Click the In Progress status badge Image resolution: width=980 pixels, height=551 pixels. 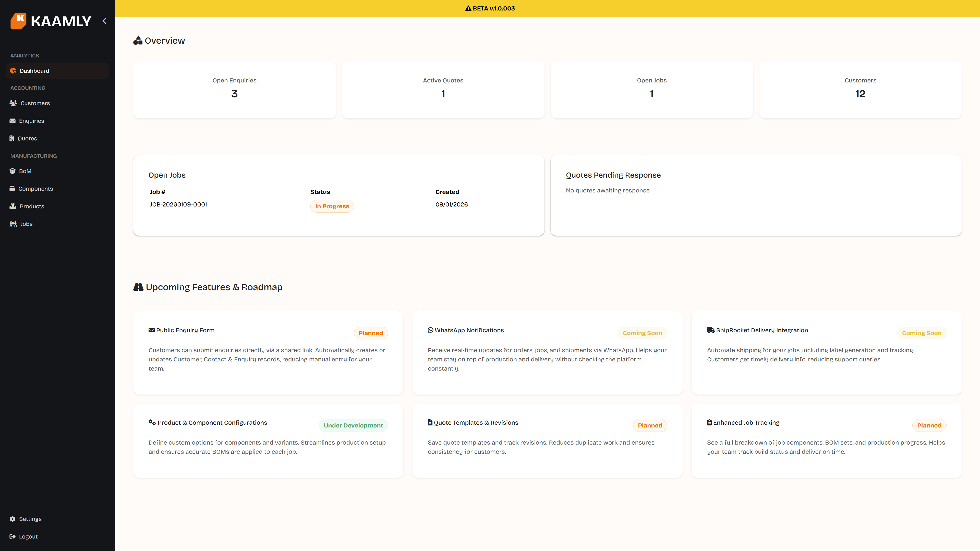click(x=332, y=206)
